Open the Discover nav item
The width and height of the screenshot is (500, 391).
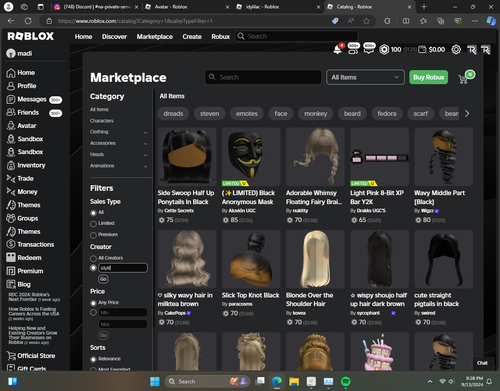(x=114, y=37)
